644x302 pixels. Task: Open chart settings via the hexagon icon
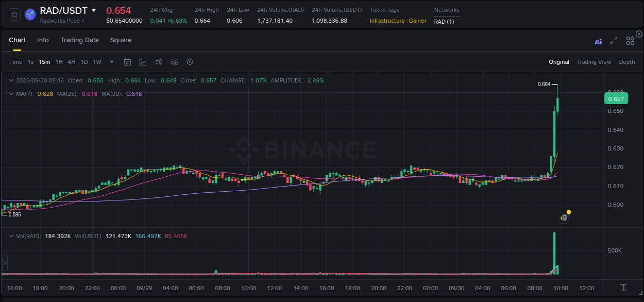[190, 61]
